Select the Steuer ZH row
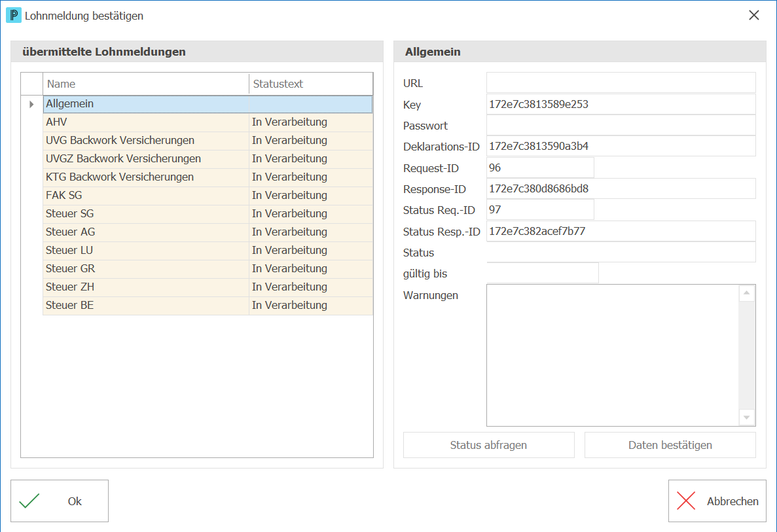The height and width of the screenshot is (532, 777). [208, 287]
